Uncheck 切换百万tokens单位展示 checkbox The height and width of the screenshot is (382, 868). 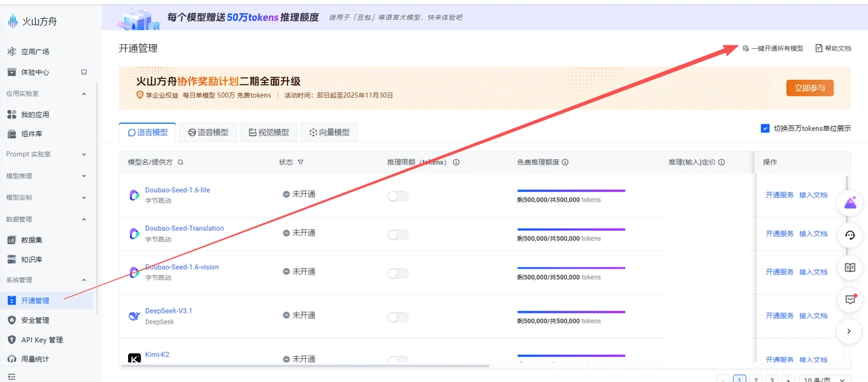click(765, 128)
